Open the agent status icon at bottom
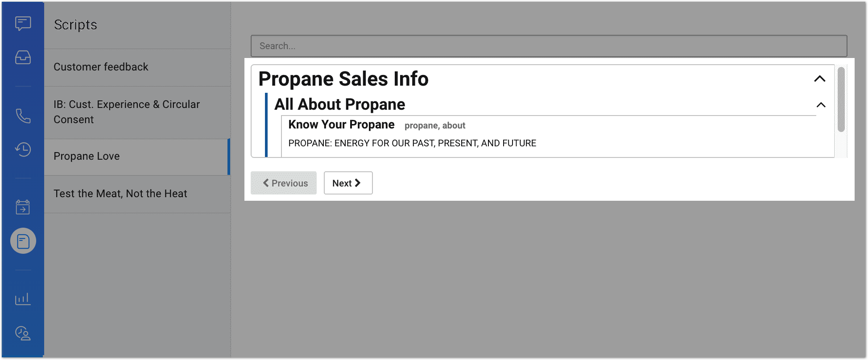This screenshot has width=868, height=360. point(23,333)
